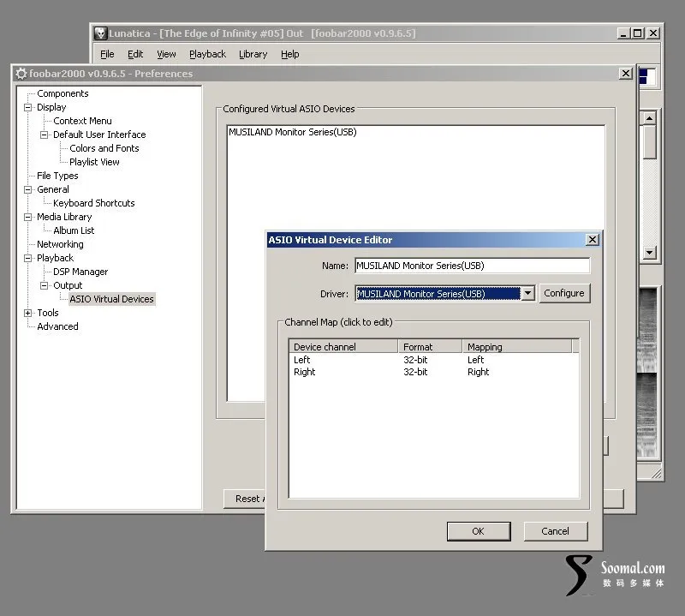Select Advanced in the preferences tree

[x=57, y=326]
